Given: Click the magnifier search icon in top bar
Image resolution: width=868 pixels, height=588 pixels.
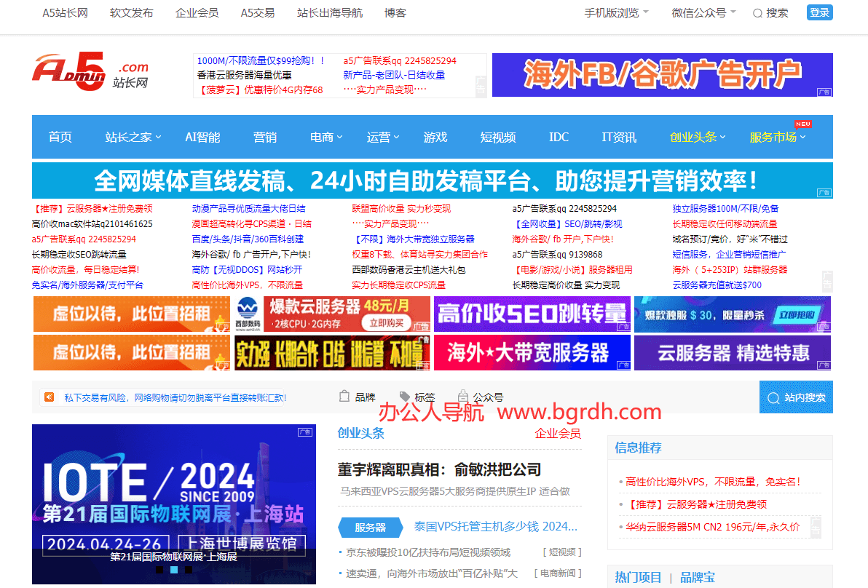Looking at the screenshot, I should (x=757, y=13).
